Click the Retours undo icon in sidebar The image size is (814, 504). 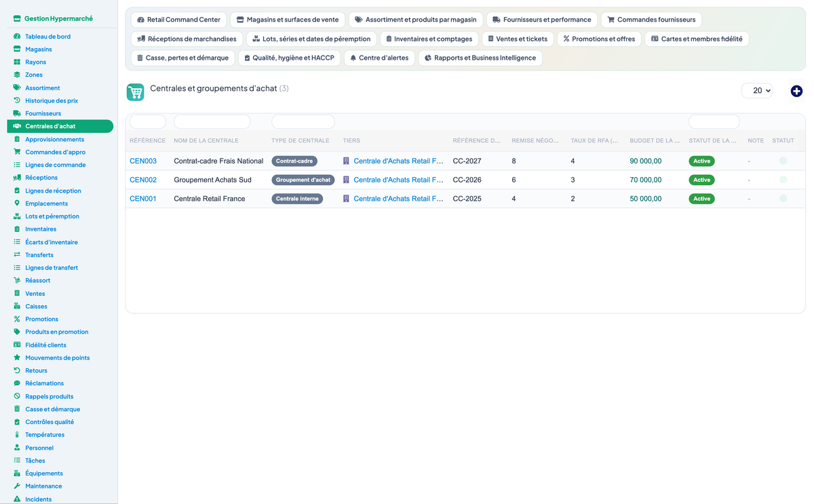click(17, 370)
